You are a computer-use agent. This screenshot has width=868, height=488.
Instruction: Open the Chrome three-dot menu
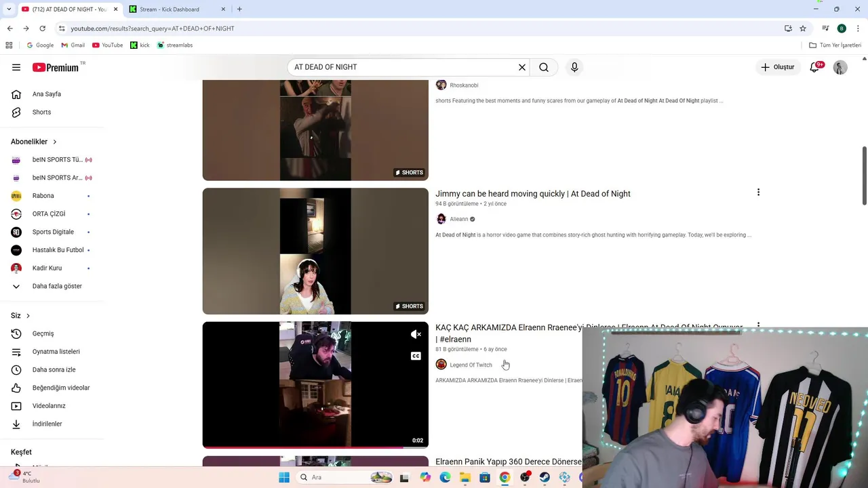(x=859, y=28)
